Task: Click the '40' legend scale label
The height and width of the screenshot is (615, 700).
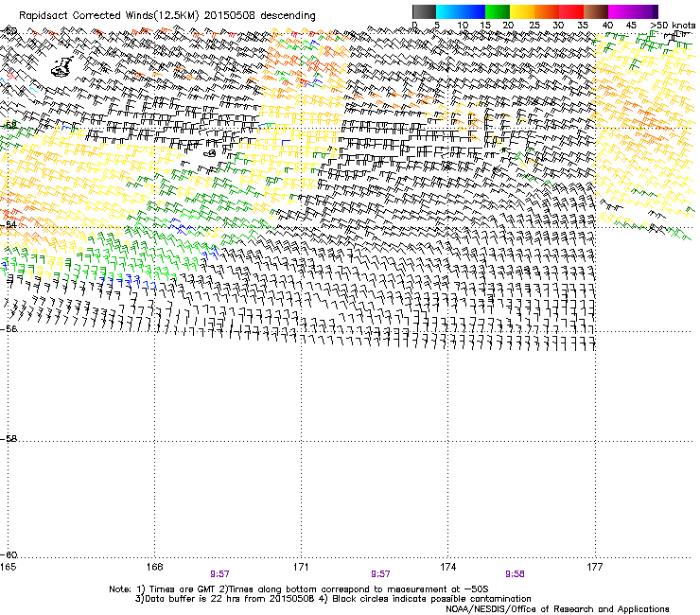Action: pos(607,25)
